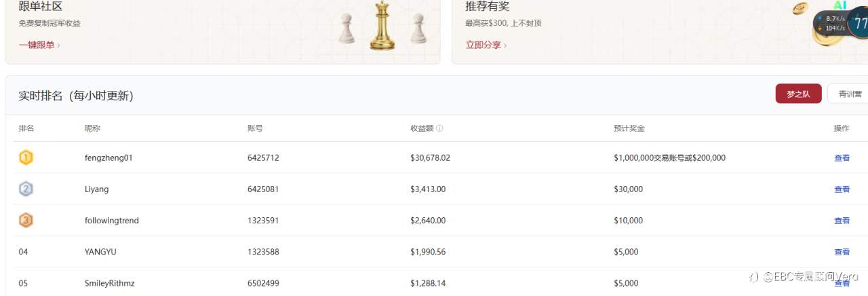View details for fengzheng01
This screenshot has width=868, height=296.
pyautogui.click(x=842, y=158)
